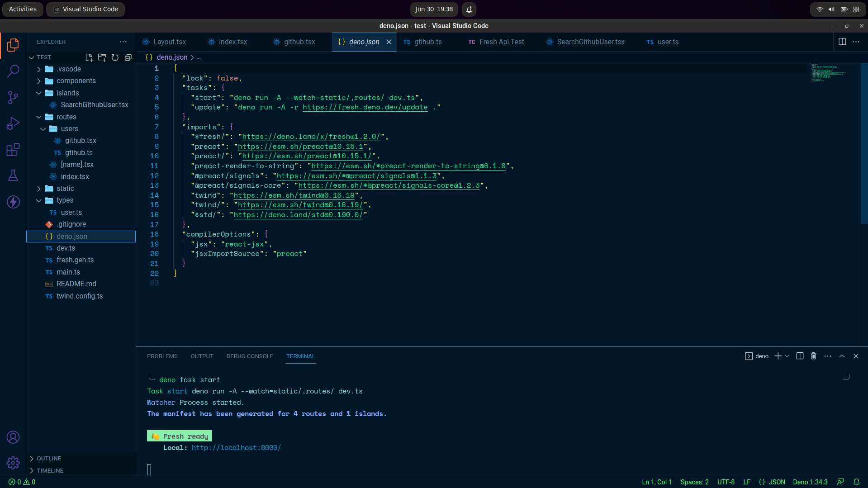Open the launch profile dropdown beside plus

[x=787, y=356]
